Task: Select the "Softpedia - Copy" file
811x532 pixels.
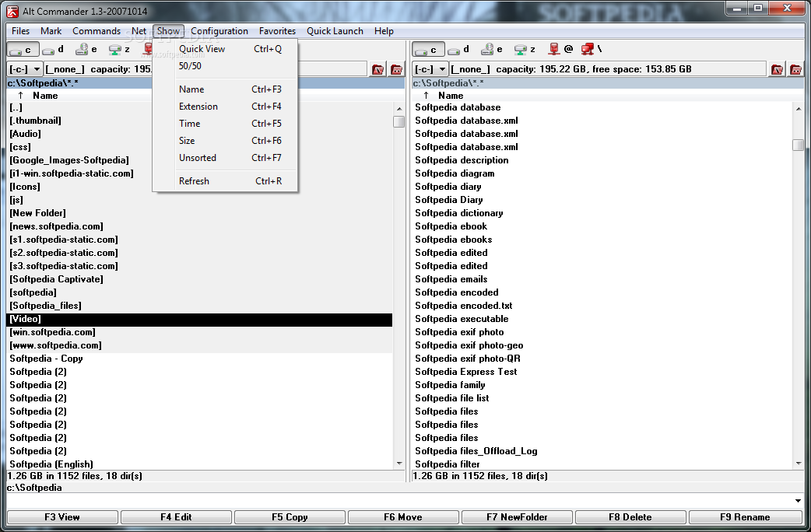Action: [x=200, y=359]
